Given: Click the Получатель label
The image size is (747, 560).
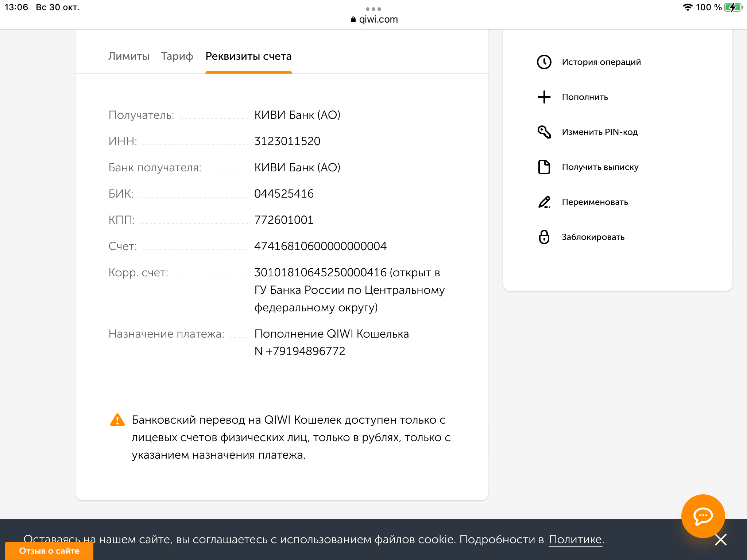Looking at the screenshot, I should (x=141, y=115).
